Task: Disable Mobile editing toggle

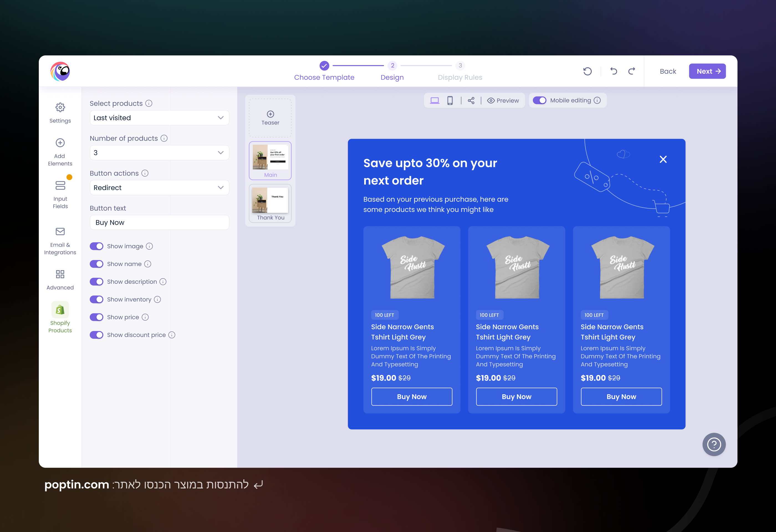Action: pyautogui.click(x=540, y=100)
